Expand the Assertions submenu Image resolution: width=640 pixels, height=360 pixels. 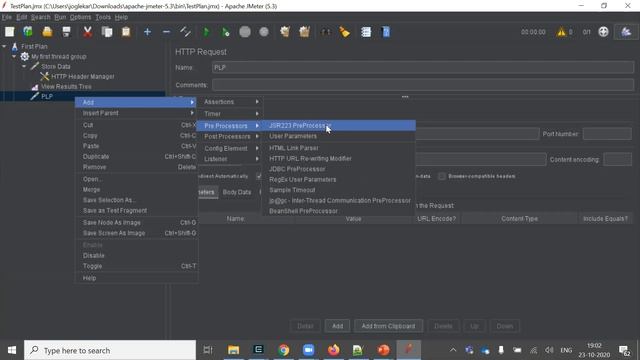(x=230, y=102)
